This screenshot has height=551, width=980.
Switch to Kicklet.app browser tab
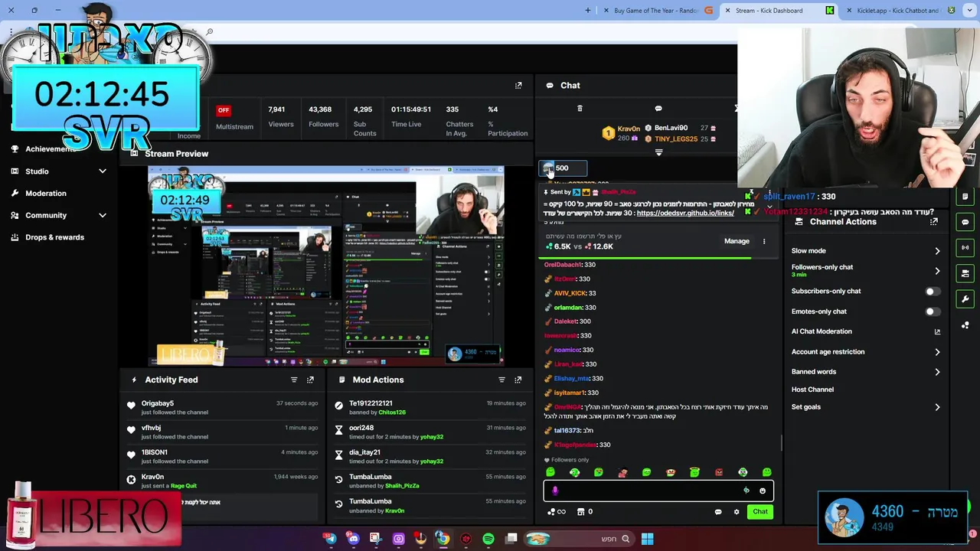click(x=897, y=11)
